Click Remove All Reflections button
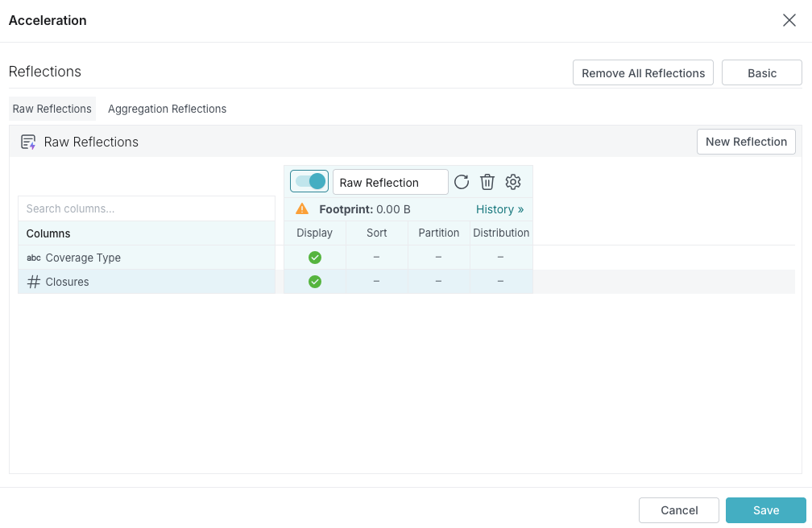Viewport: 812px width, 528px height. 643,73
